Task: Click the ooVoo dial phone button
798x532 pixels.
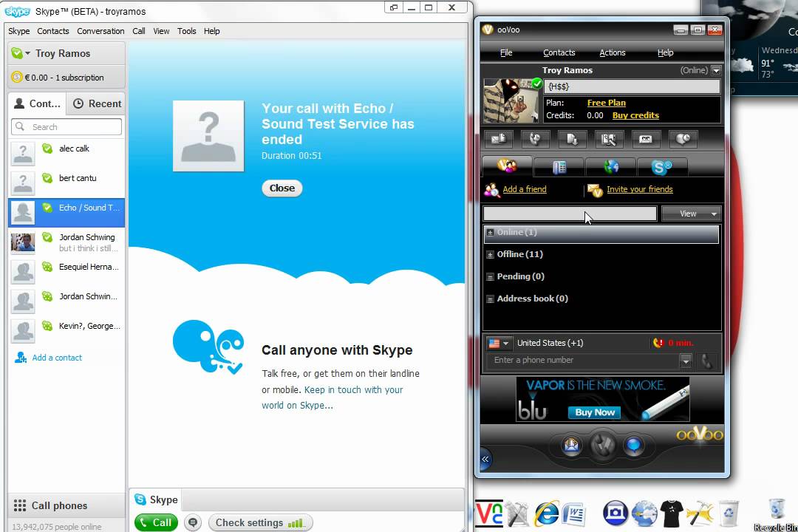Action: (x=707, y=361)
